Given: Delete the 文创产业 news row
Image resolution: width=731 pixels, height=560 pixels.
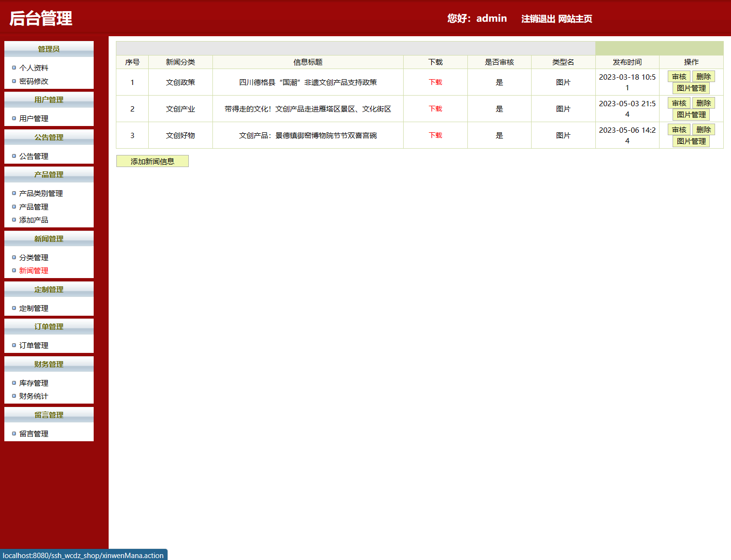Looking at the screenshot, I should click(x=703, y=103).
